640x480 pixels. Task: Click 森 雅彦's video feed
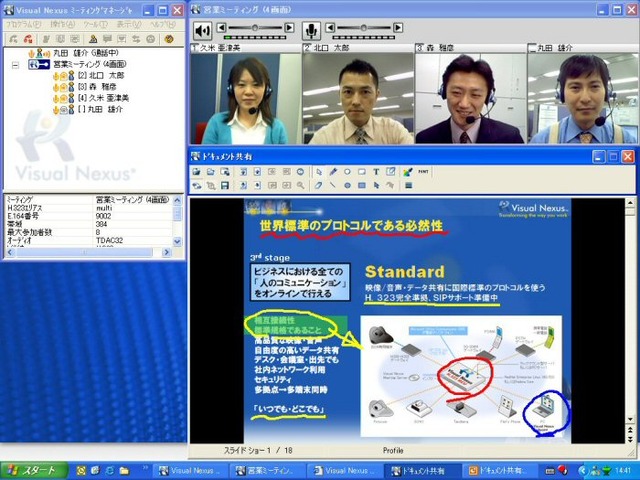click(x=471, y=98)
